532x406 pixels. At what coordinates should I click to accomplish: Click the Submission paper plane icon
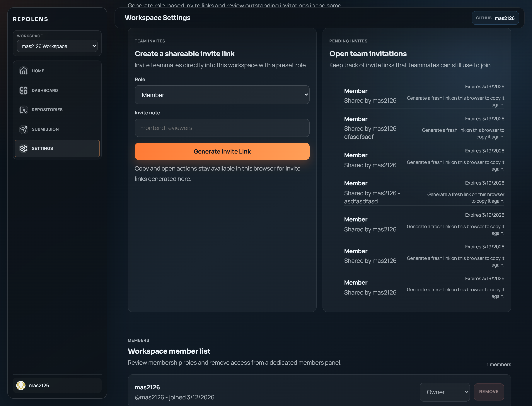tap(23, 129)
